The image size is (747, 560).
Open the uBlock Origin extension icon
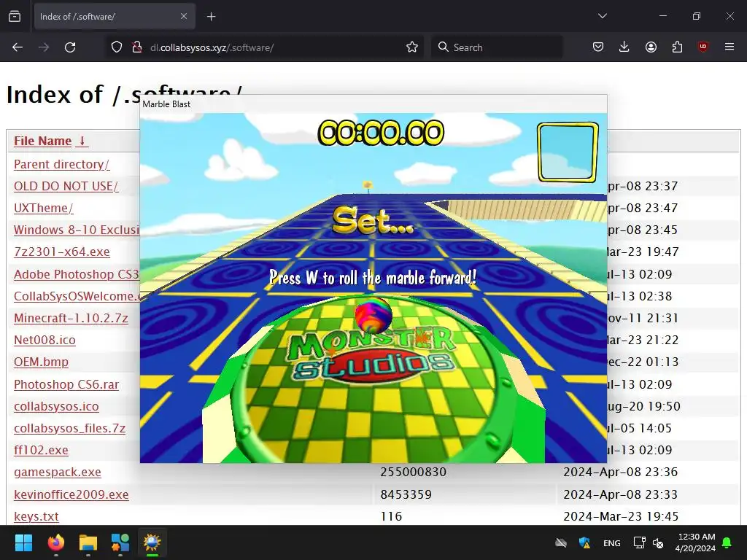703,47
